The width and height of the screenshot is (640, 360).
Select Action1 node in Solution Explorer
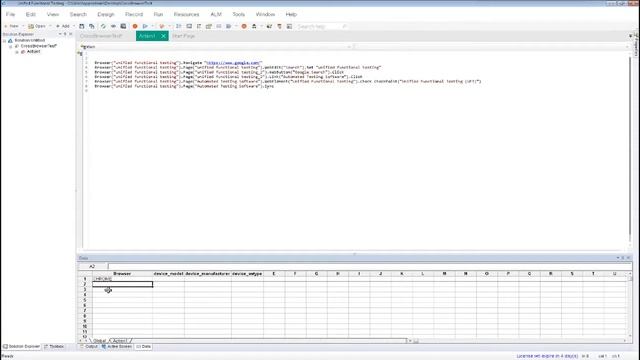(33, 52)
